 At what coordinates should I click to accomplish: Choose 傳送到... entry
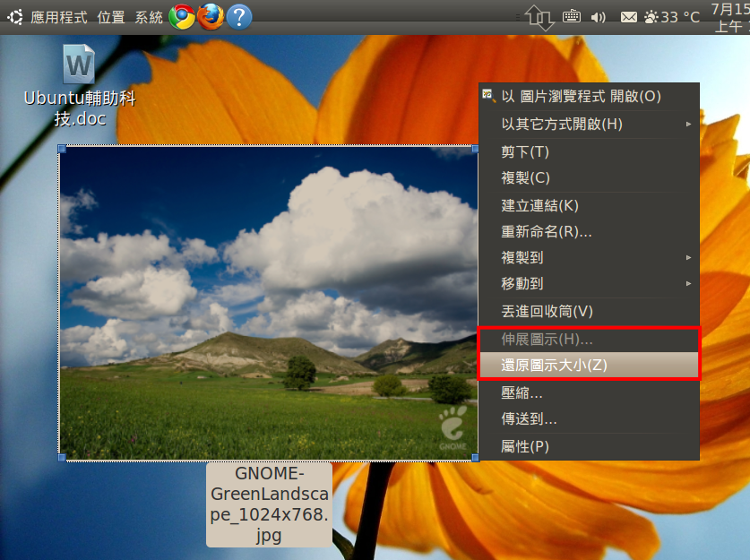[589, 419]
